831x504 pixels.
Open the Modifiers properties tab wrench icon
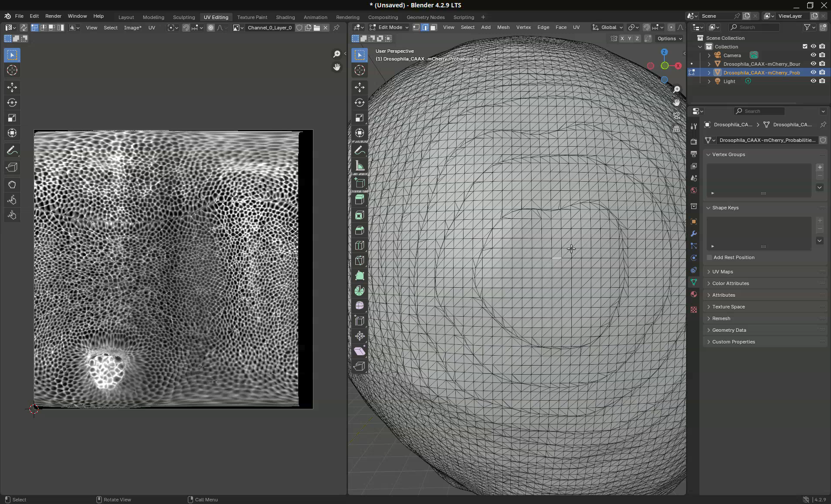694,234
